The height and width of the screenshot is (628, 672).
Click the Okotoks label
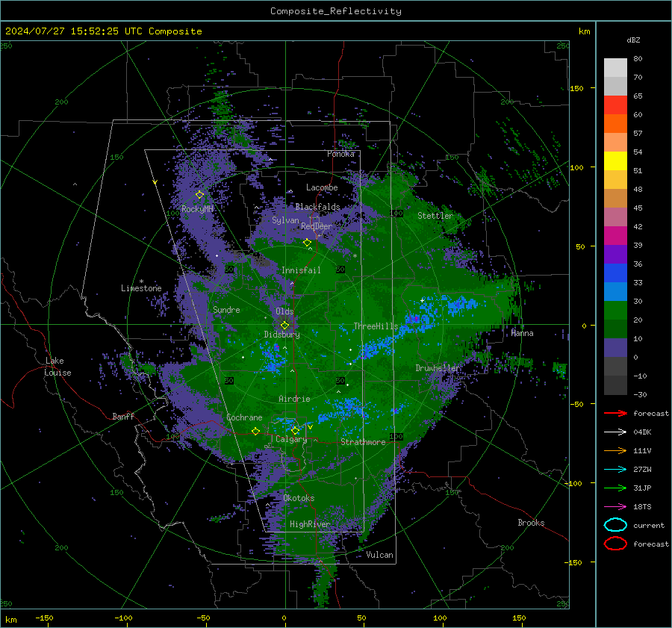pos(299,498)
